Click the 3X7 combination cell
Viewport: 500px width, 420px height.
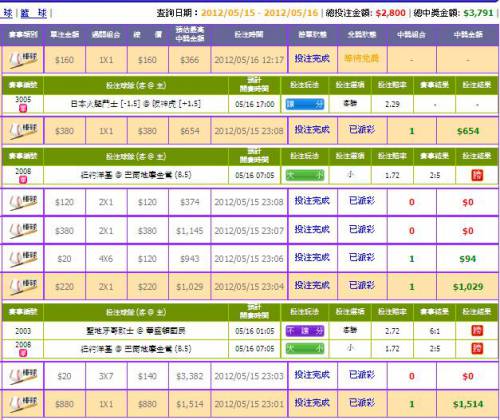click(x=106, y=376)
